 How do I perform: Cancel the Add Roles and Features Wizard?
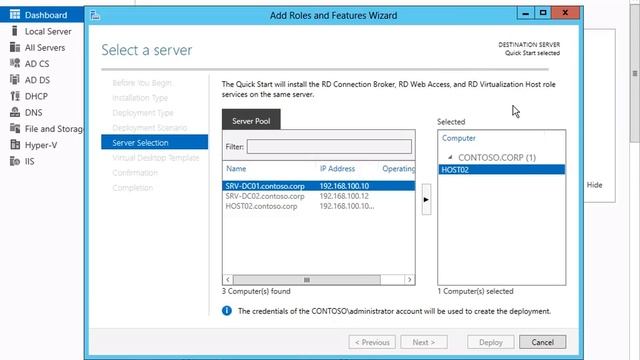pyautogui.click(x=542, y=342)
